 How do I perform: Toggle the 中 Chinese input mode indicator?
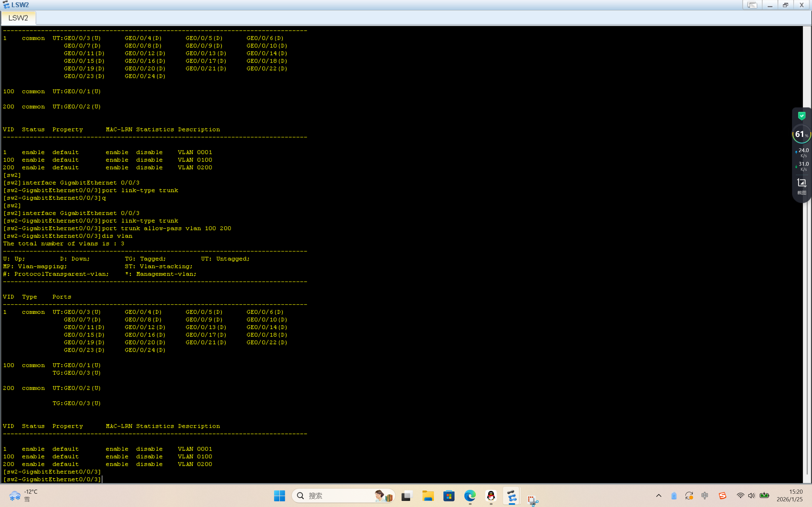(x=704, y=496)
